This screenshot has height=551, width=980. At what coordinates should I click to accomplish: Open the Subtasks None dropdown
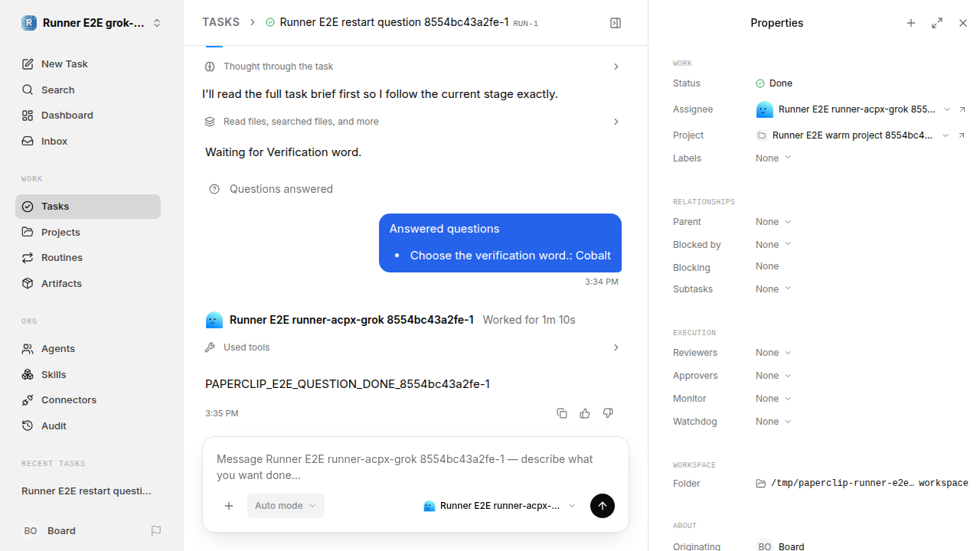773,289
